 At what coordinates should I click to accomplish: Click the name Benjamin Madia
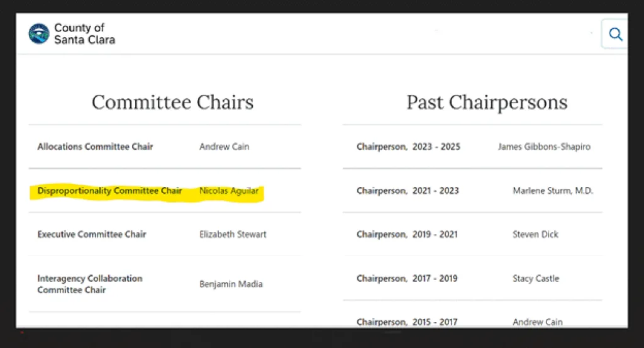[231, 284]
